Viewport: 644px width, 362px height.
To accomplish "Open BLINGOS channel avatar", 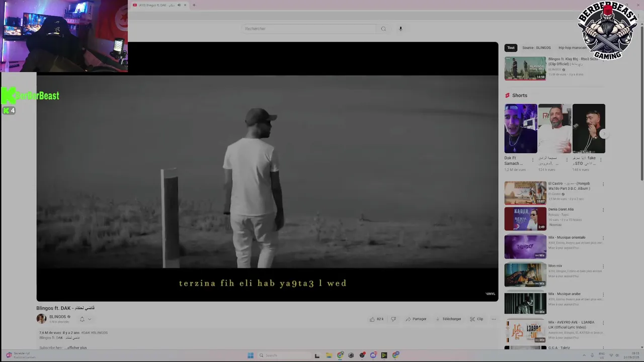I will [x=41, y=319].
